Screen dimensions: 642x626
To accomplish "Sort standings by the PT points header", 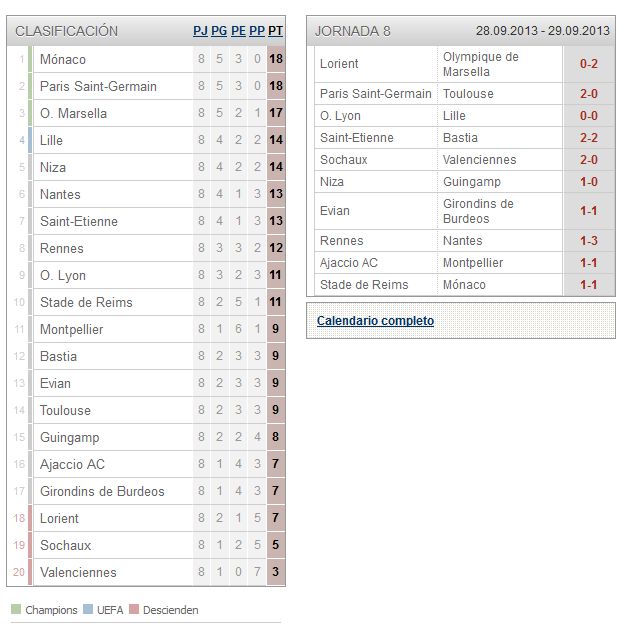I will coord(276,31).
